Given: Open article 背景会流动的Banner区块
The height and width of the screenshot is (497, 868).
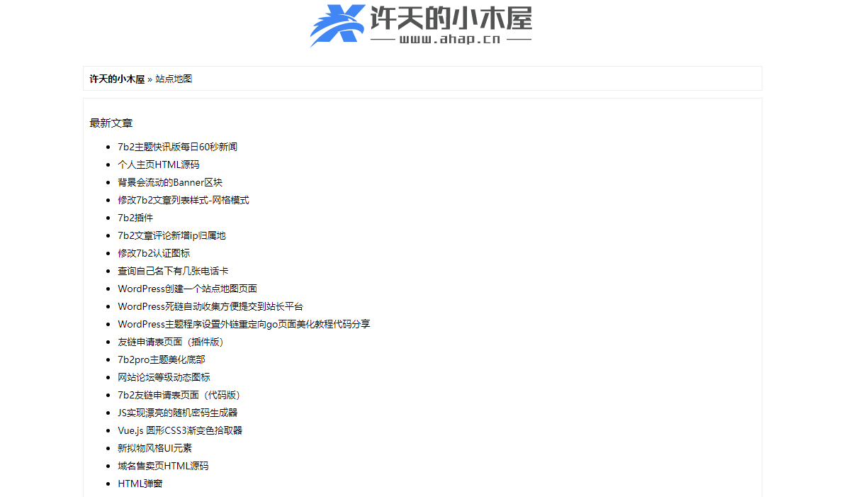Looking at the screenshot, I should pos(170,182).
